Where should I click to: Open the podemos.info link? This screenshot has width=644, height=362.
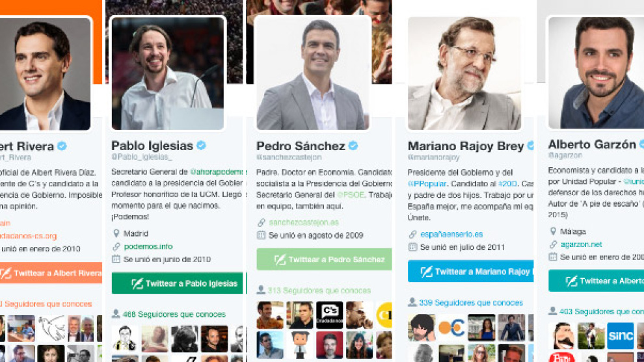click(148, 247)
